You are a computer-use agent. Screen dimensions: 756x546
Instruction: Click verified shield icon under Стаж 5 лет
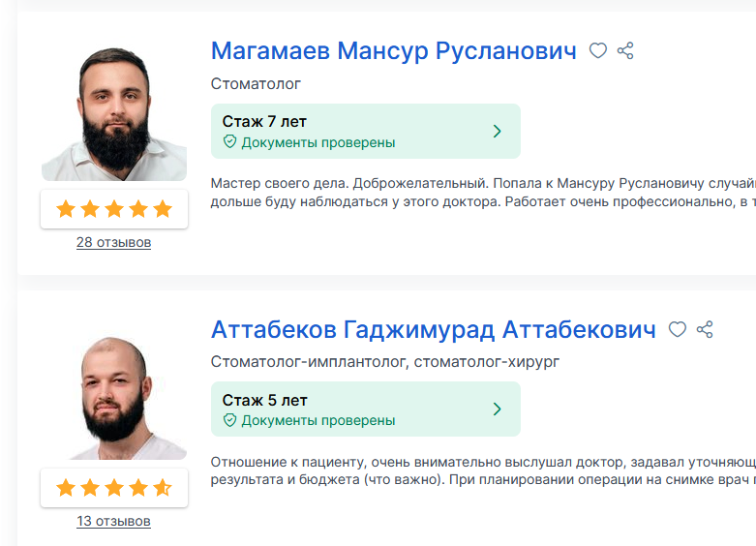pos(230,421)
